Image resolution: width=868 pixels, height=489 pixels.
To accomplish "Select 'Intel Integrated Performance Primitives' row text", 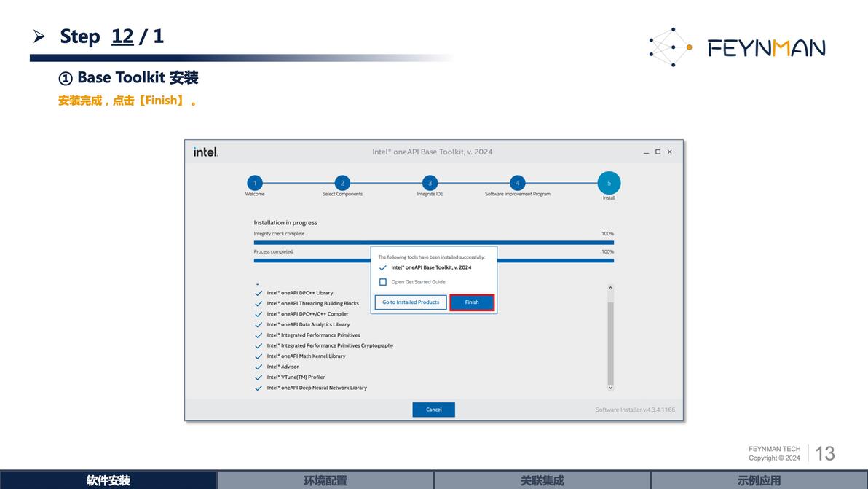I will 313,335.
